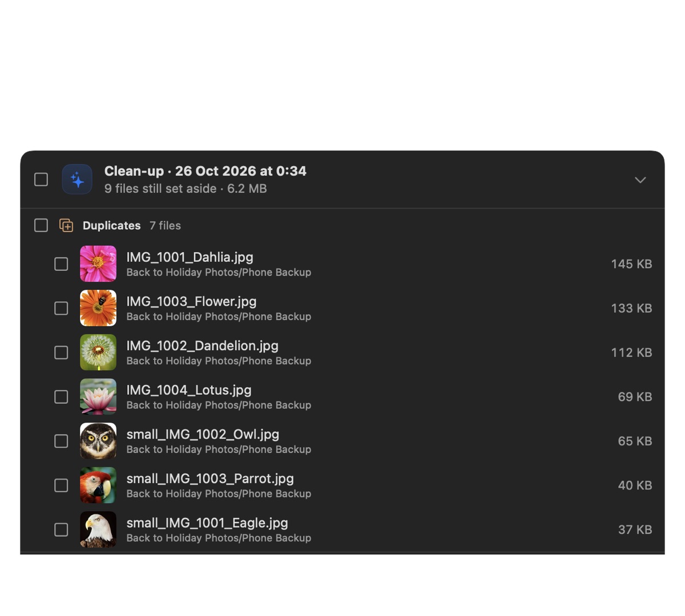Tick checkbox for IMG_1003_Flower.jpg
This screenshot has width=685, height=616.
[61, 308]
